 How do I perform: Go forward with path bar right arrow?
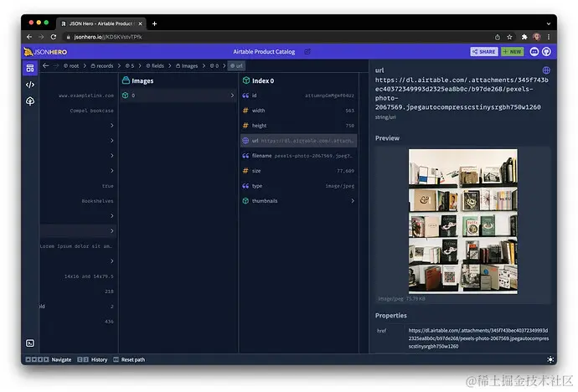pos(55,65)
